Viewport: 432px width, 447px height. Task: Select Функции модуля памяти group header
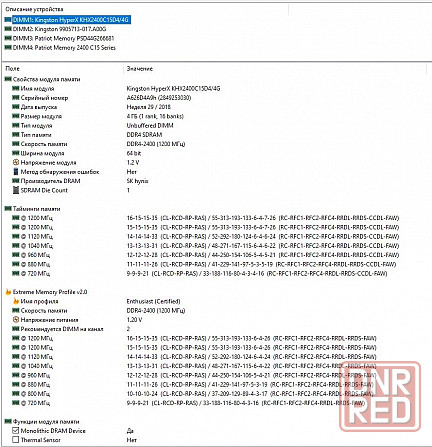click(x=46, y=421)
